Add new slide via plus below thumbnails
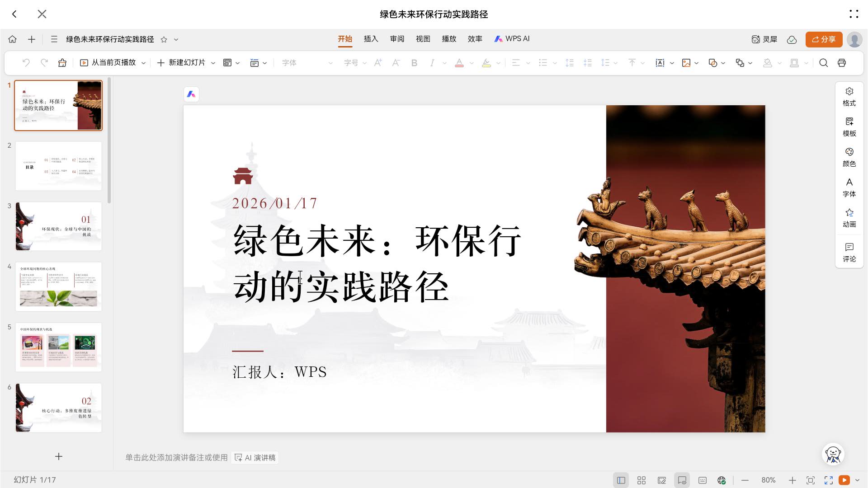868x488 pixels. pyautogui.click(x=59, y=456)
